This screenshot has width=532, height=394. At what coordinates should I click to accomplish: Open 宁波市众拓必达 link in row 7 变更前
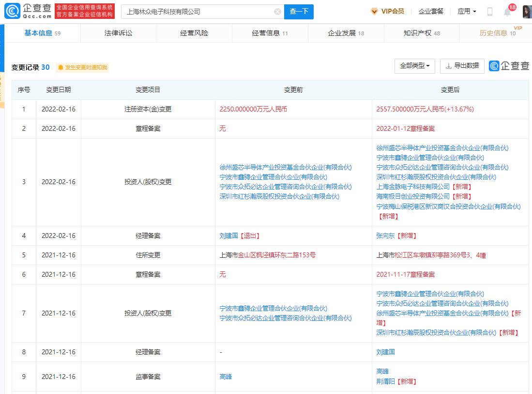click(285, 318)
